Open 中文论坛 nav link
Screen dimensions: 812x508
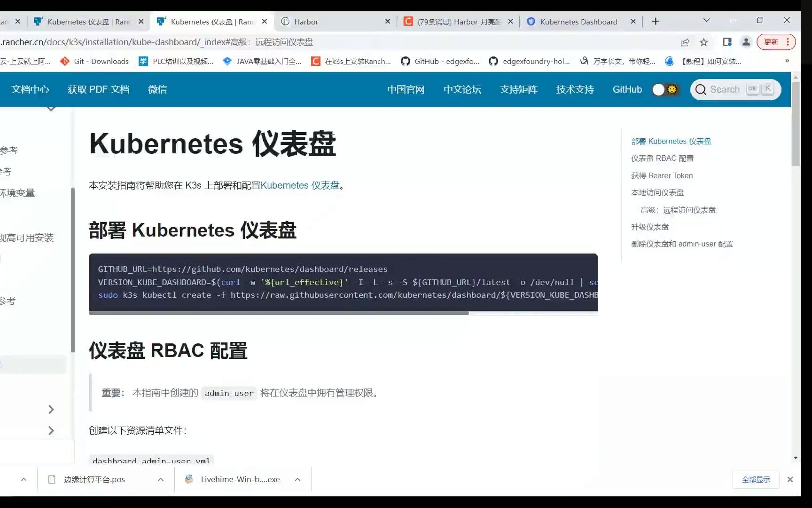point(462,89)
